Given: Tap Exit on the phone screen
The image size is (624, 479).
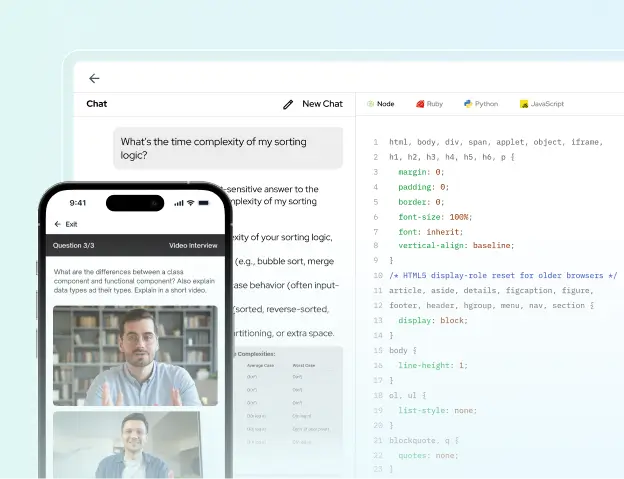Looking at the screenshot, I should point(71,224).
